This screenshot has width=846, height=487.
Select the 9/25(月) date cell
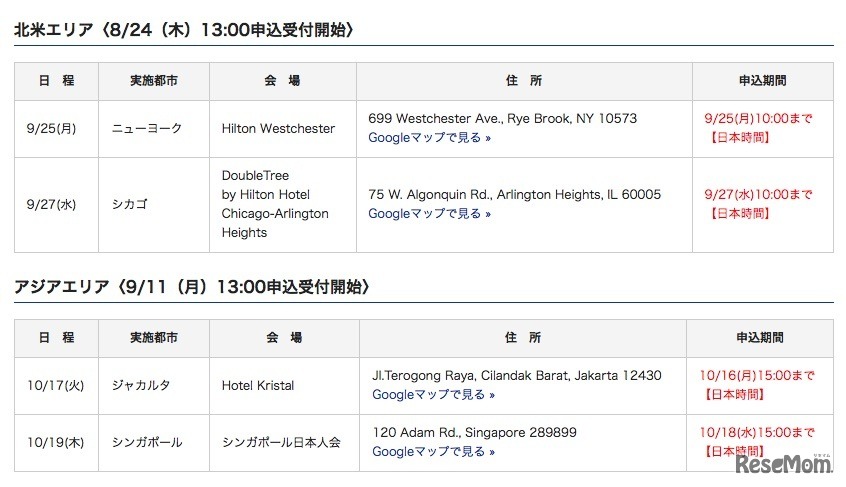pyautogui.click(x=52, y=129)
